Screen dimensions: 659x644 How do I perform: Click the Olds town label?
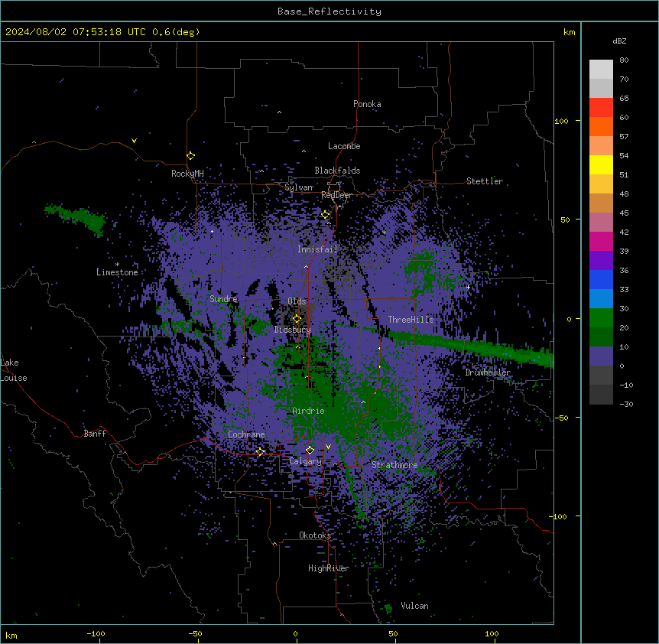pos(297,301)
